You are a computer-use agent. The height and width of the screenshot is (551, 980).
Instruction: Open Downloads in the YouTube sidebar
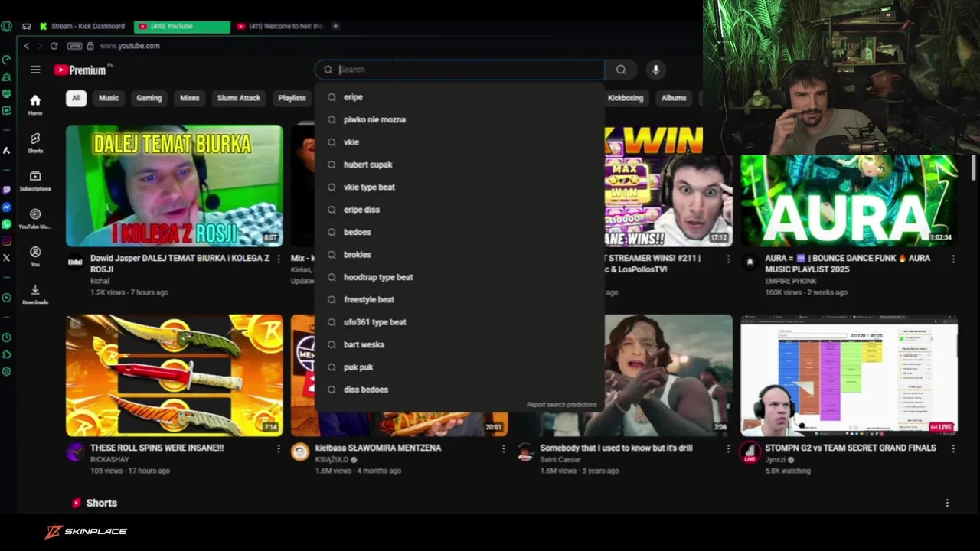(35, 294)
